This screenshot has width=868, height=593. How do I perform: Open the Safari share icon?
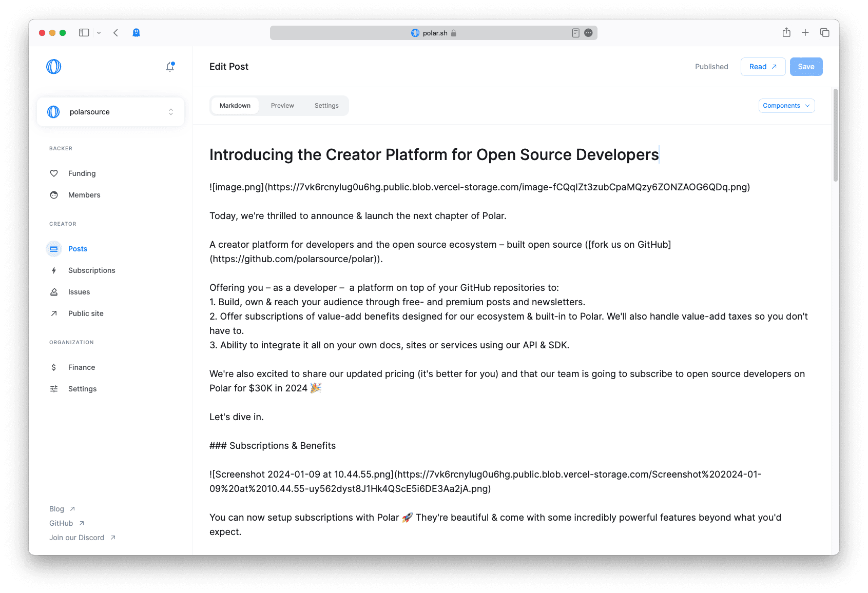tap(786, 32)
